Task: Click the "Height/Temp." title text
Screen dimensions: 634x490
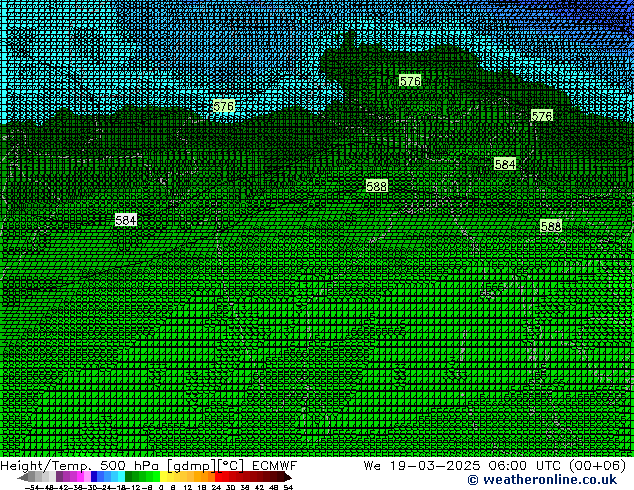Action: pos(46,466)
